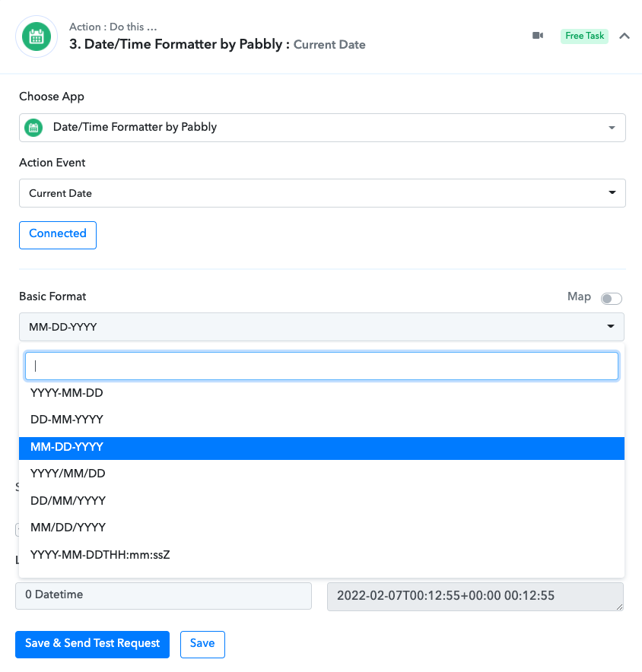Click the 2022-02-07T00:12:55 value box
642x672 pixels.
(x=475, y=596)
